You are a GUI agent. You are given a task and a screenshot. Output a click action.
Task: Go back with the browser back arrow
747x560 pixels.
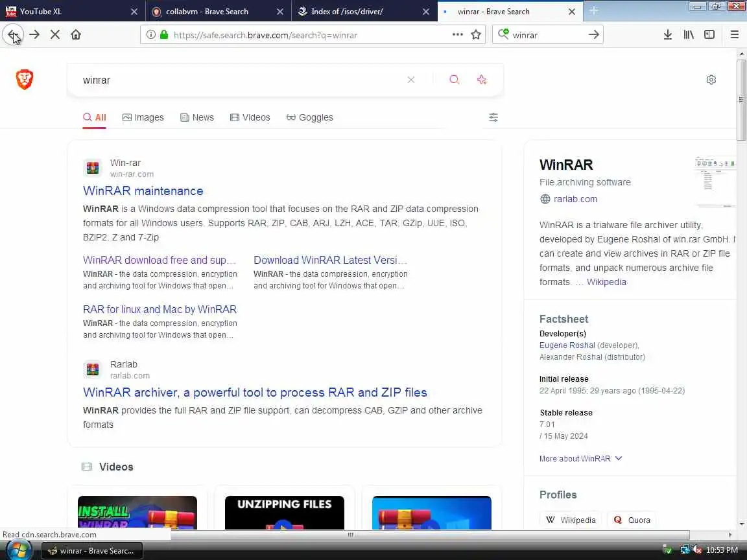(13, 35)
